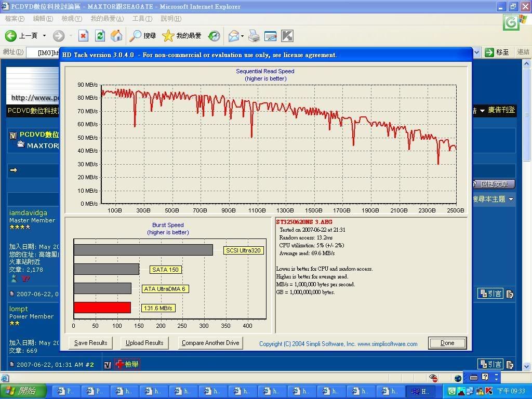This screenshot has width=532, height=399.
Task: Click the 檢舉 report button
Action: 128,364
